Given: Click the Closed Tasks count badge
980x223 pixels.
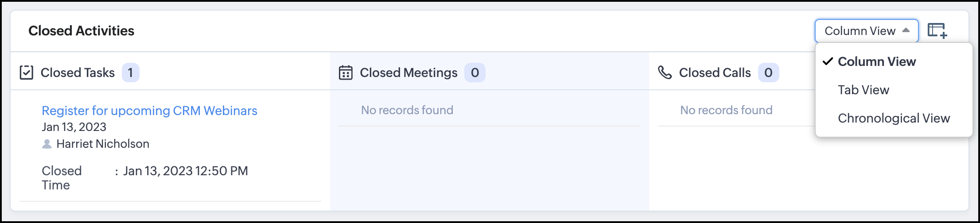Looking at the screenshot, I should point(130,73).
